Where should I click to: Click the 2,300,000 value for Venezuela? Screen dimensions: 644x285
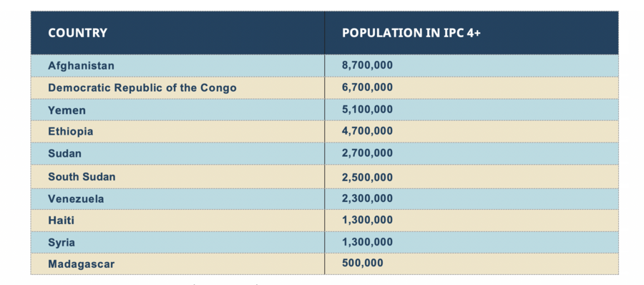(x=367, y=198)
